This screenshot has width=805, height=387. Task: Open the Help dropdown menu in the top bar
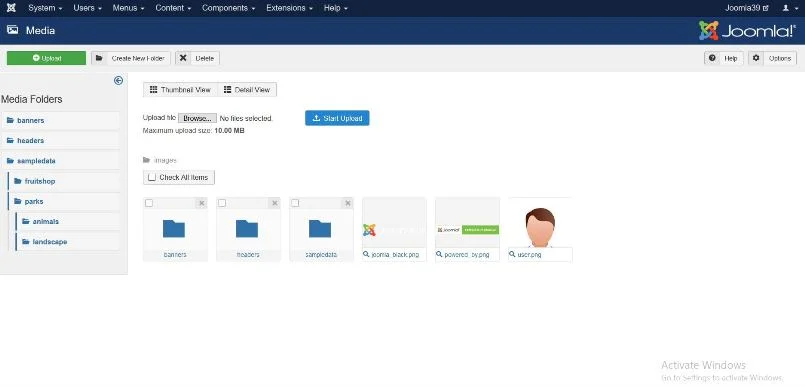(335, 8)
